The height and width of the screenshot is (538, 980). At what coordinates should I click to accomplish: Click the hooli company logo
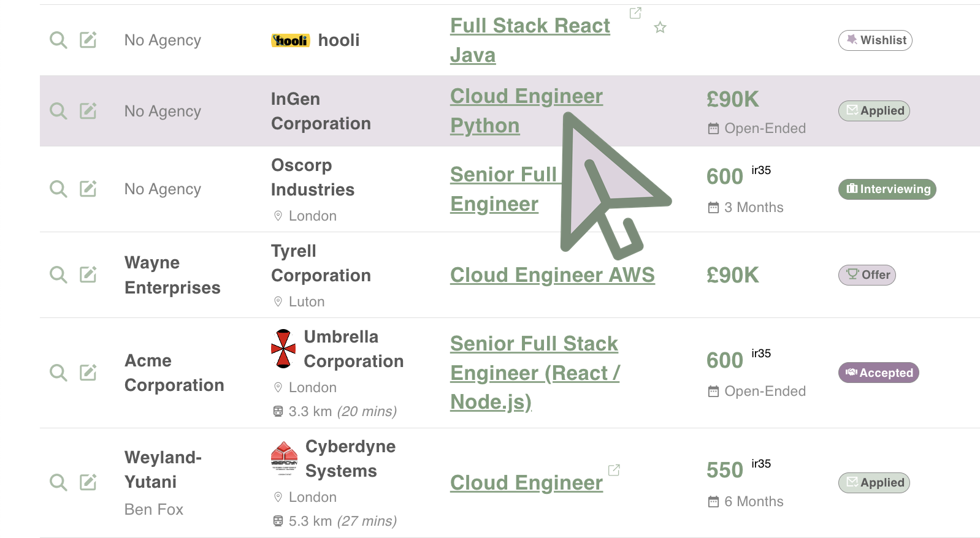point(290,40)
